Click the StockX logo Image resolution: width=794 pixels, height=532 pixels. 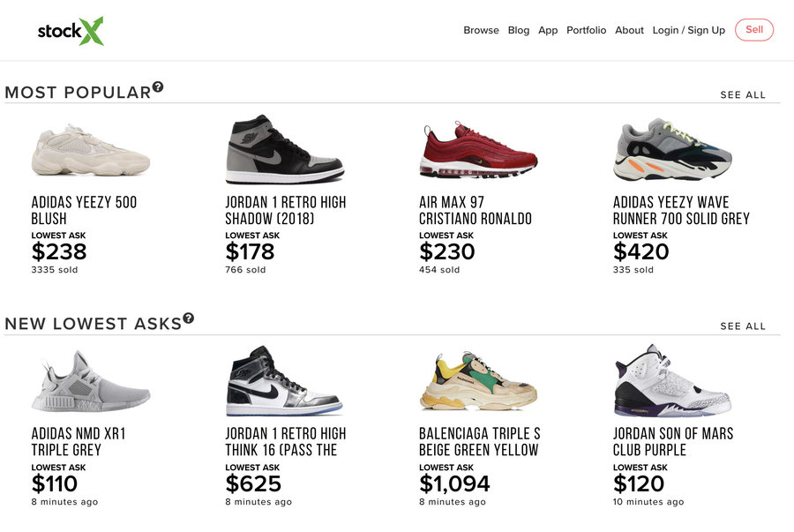point(71,31)
